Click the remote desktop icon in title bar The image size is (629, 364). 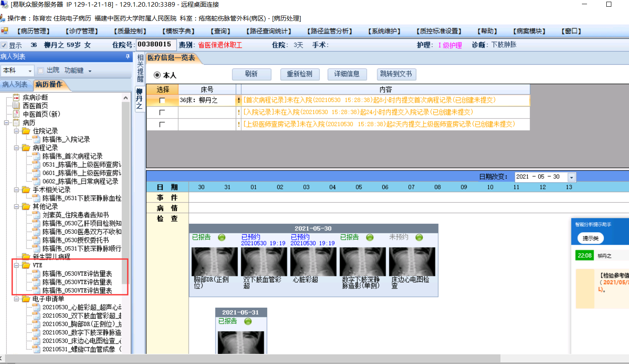click(4, 5)
